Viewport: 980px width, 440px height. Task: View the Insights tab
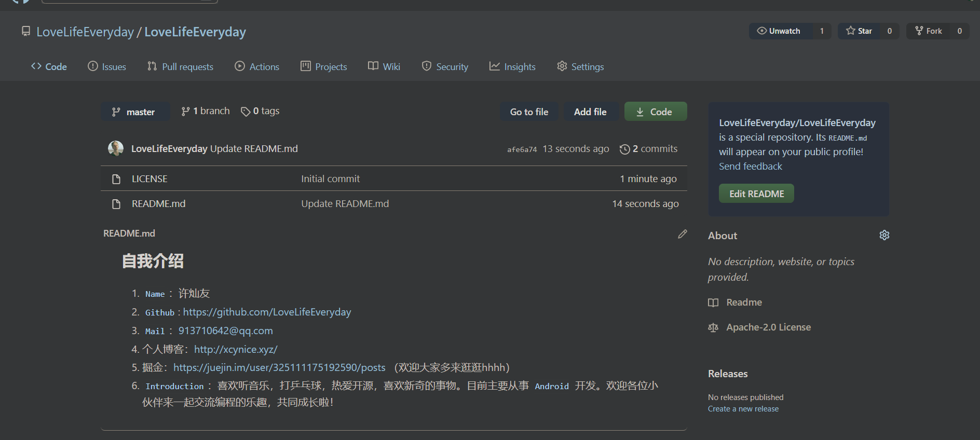(x=512, y=66)
